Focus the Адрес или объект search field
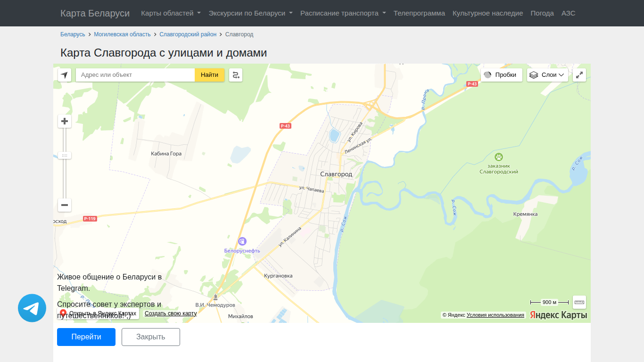 click(135, 75)
